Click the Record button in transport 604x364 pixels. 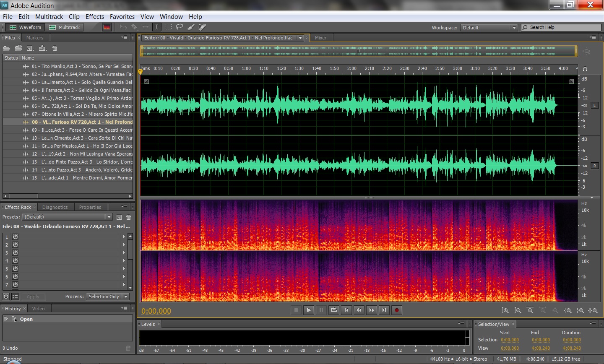[396, 310]
